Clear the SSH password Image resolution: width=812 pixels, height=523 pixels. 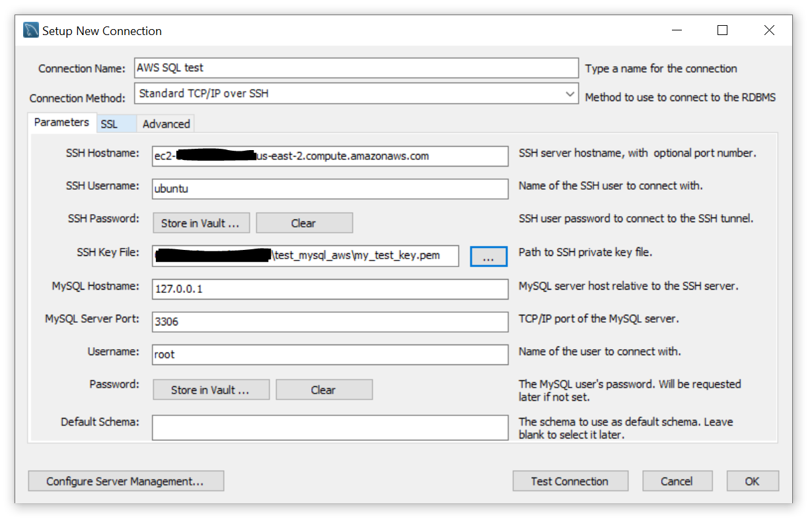tap(304, 223)
